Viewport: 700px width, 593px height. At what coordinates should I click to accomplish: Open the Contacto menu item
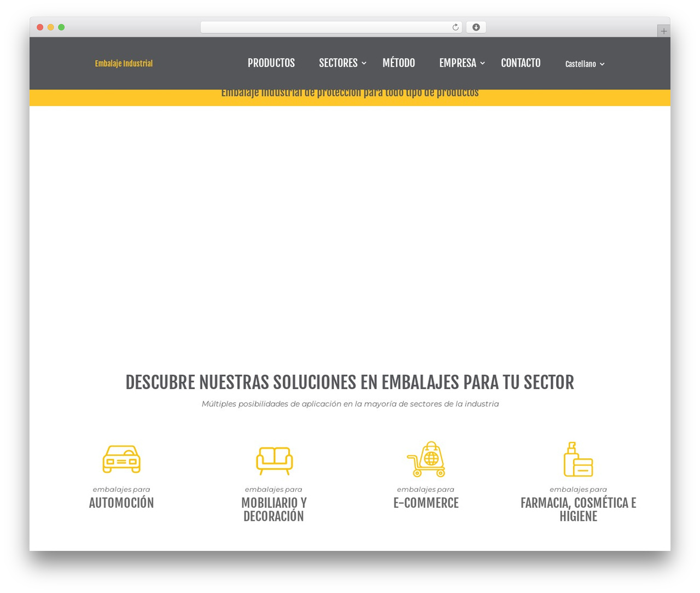521,63
